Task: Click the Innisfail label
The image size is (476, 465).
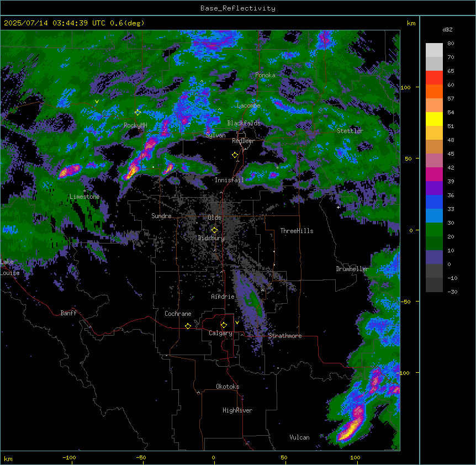Action: 229,180
